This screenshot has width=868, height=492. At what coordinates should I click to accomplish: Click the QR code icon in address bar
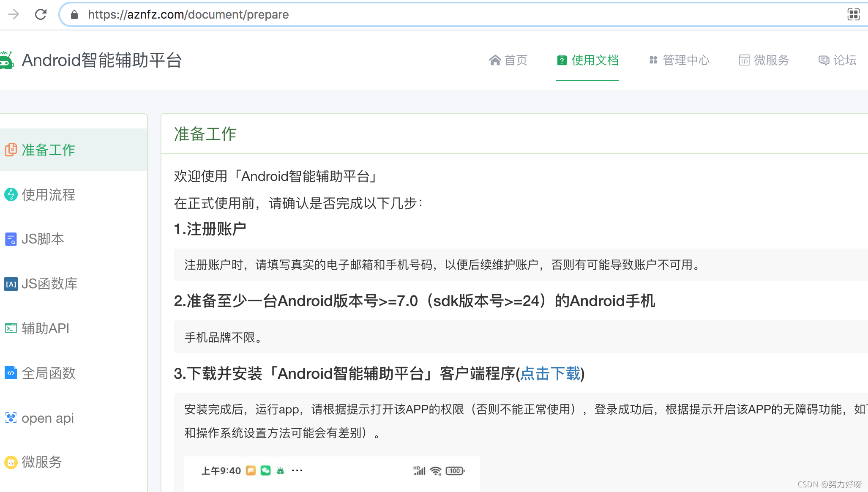(x=853, y=14)
